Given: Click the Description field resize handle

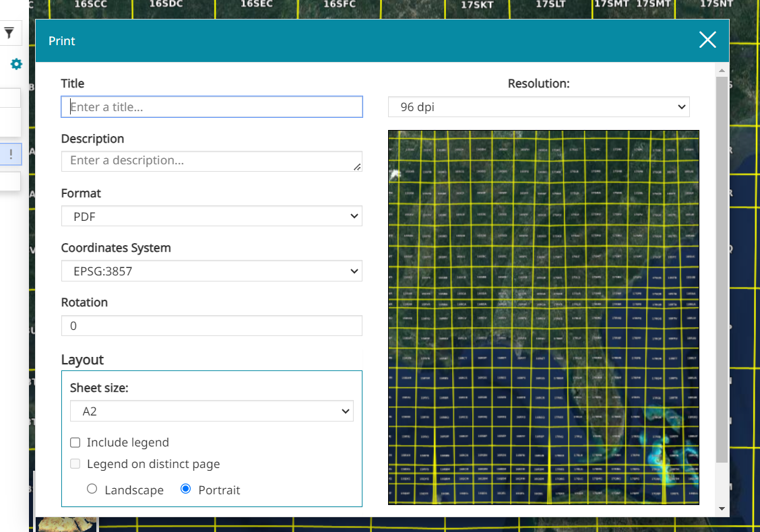Looking at the screenshot, I should (x=357, y=166).
